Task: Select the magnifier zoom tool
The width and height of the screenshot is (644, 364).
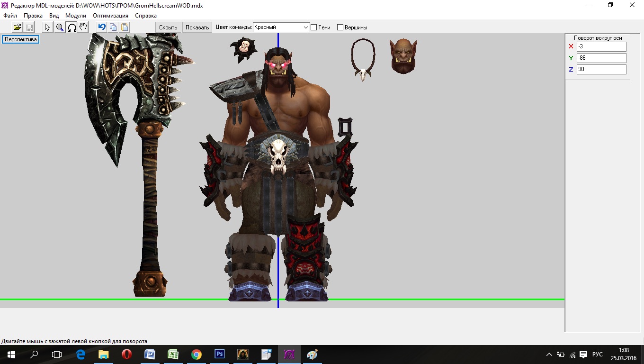Action: [60, 27]
